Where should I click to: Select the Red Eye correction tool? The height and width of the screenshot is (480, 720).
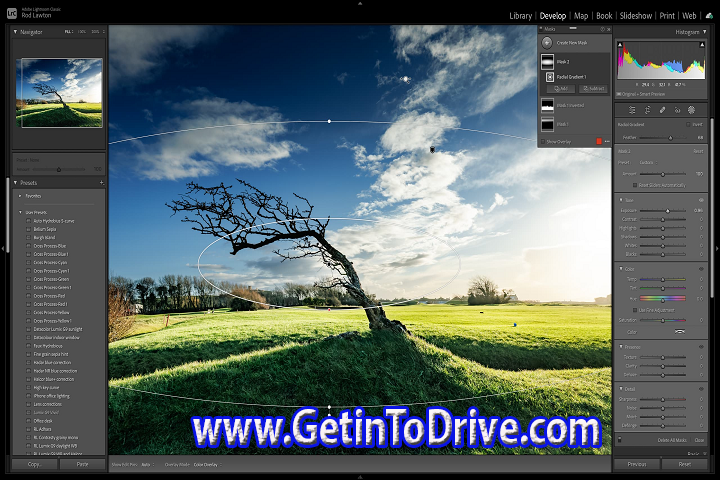[677, 110]
